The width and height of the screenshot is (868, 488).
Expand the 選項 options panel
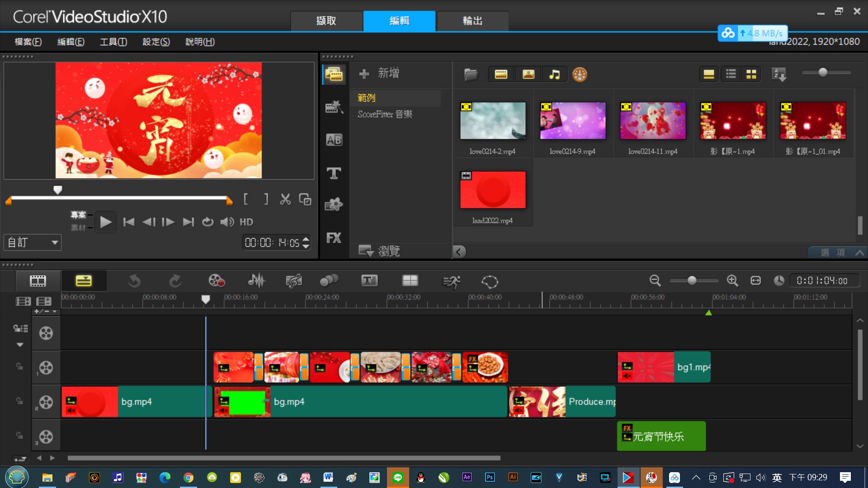click(836, 252)
